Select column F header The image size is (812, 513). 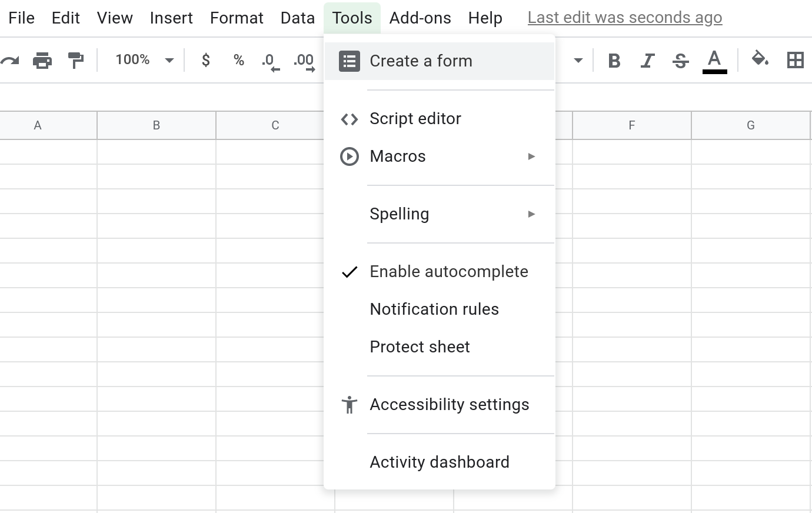click(631, 125)
